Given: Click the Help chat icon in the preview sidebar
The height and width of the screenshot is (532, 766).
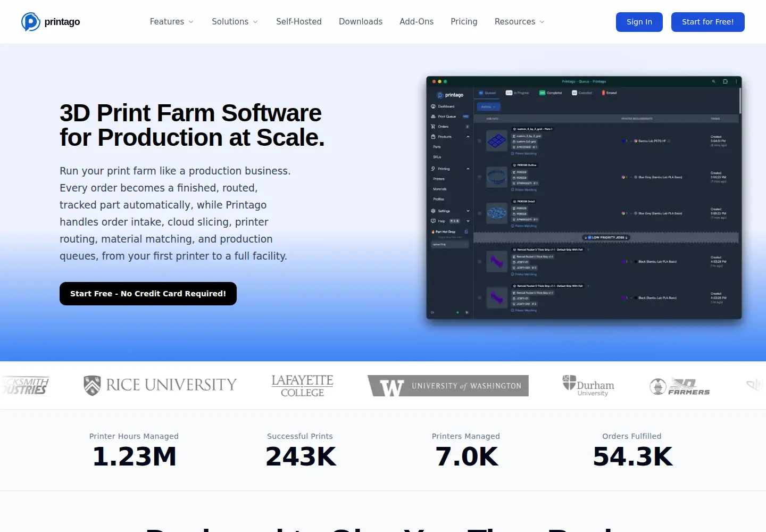Looking at the screenshot, I should click(x=433, y=221).
